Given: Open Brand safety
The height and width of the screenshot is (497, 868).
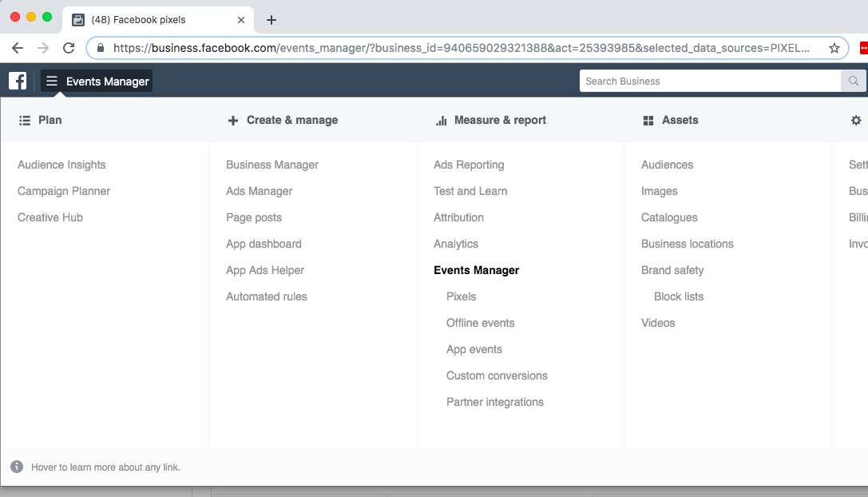Looking at the screenshot, I should (672, 270).
